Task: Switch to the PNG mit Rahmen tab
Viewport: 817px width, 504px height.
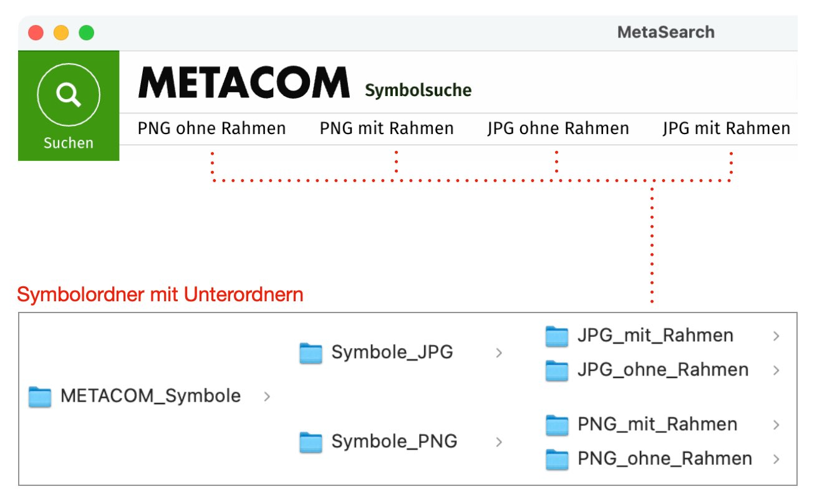Action: (387, 128)
